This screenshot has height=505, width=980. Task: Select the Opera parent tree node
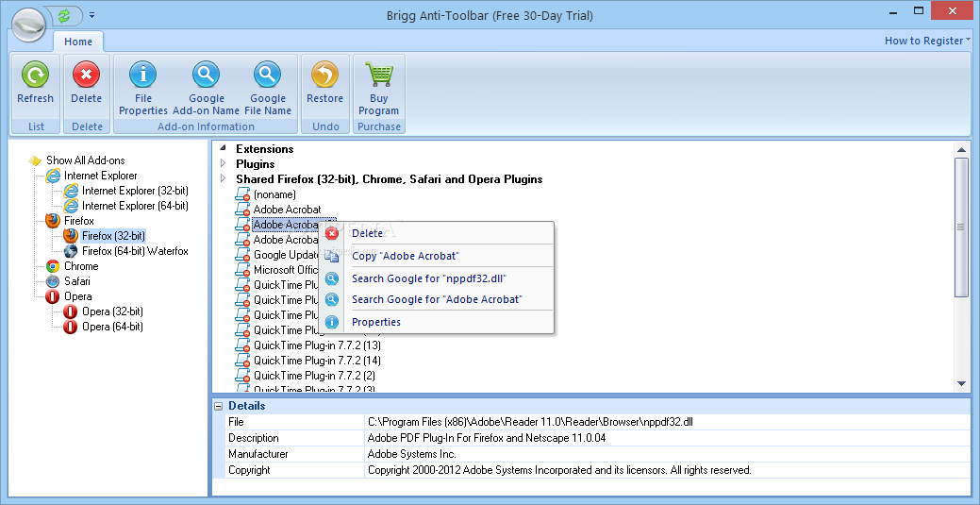(78, 296)
